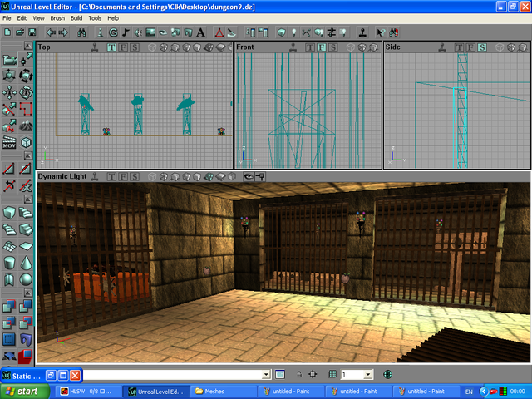532x399 pixels.
Task: Click the large letter A toolbar icon
Action: pyautogui.click(x=201, y=32)
